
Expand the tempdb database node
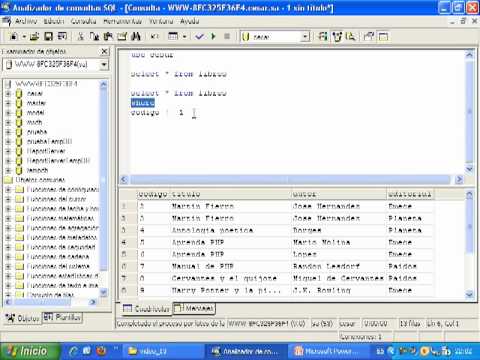[x=8, y=171]
